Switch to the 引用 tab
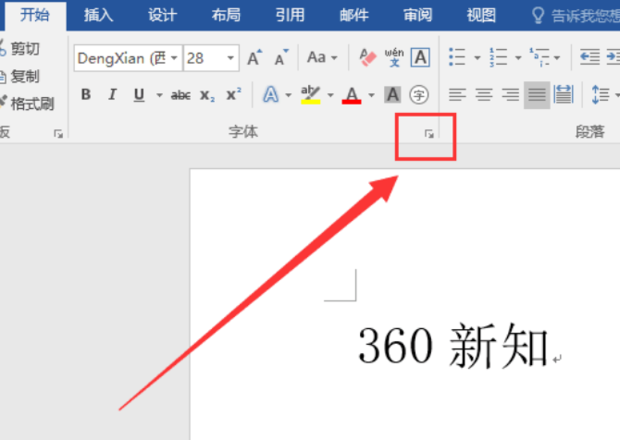Viewport: 620px width, 440px height. (290, 15)
